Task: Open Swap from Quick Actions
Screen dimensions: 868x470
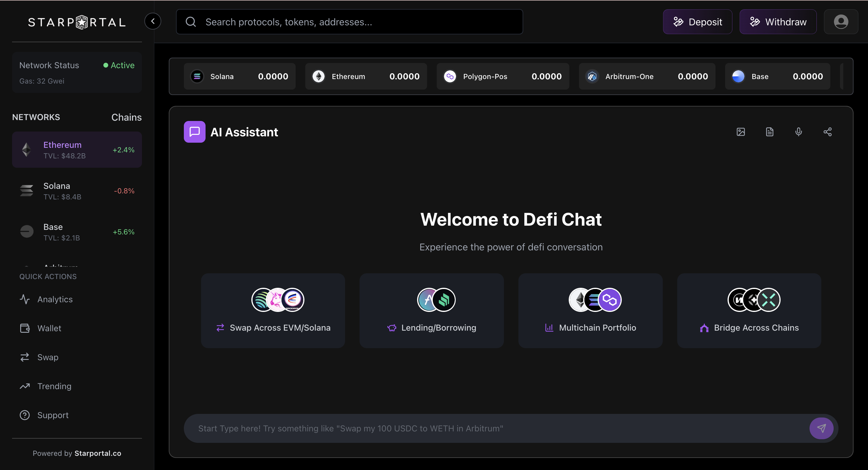Action: pyautogui.click(x=77, y=357)
